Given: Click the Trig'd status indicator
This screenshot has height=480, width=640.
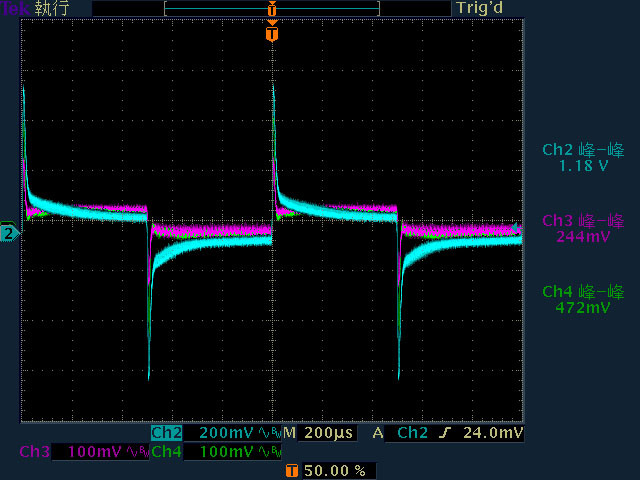Looking at the screenshot, I should point(480,8).
